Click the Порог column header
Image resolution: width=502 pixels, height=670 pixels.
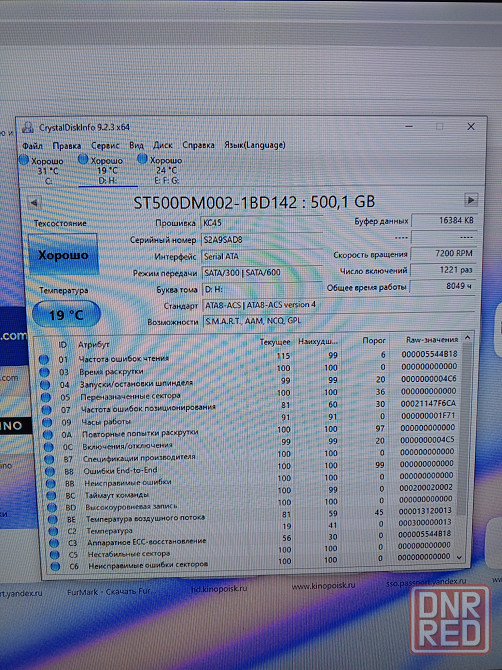374,341
